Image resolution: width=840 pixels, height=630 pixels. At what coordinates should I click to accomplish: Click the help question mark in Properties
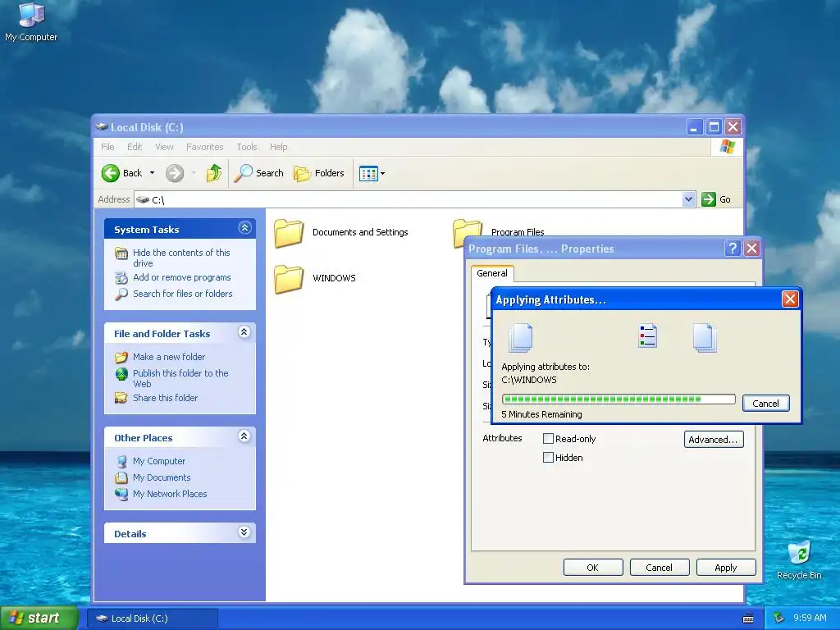tap(733, 248)
